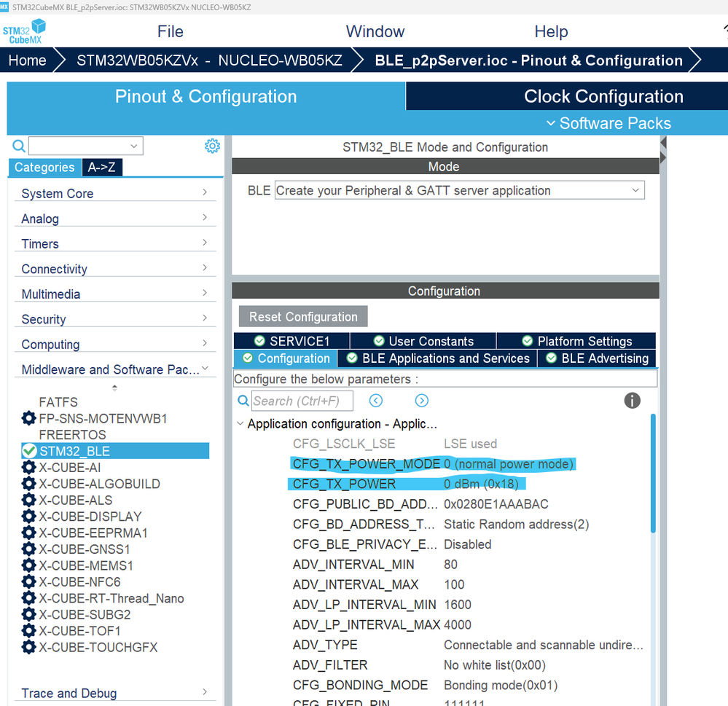Viewport: 728px width, 706px height.
Task: Click the Reset Configuration button
Action: click(x=303, y=316)
